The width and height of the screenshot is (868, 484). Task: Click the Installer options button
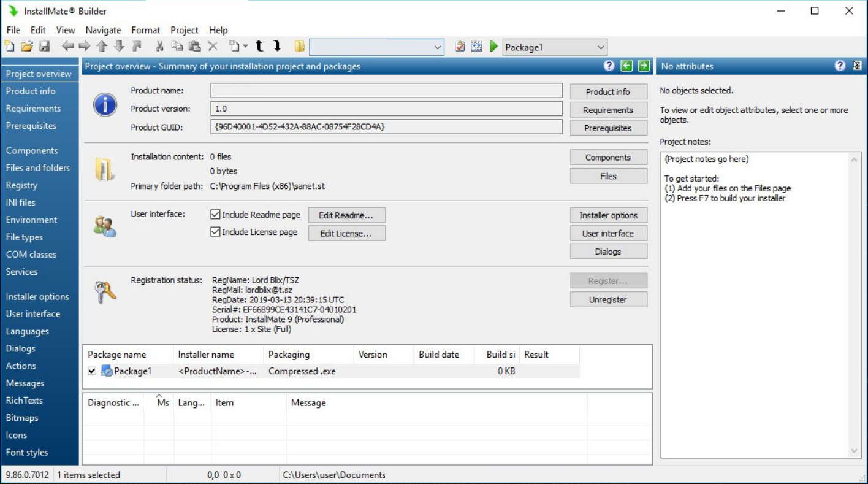[x=608, y=216]
